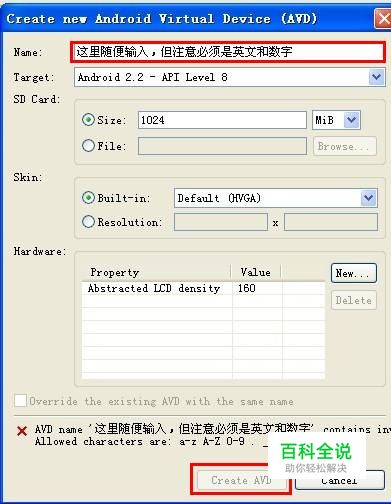The width and height of the screenshot is (391, 504).
Task: Click the Cancel button
Action: 339,481
